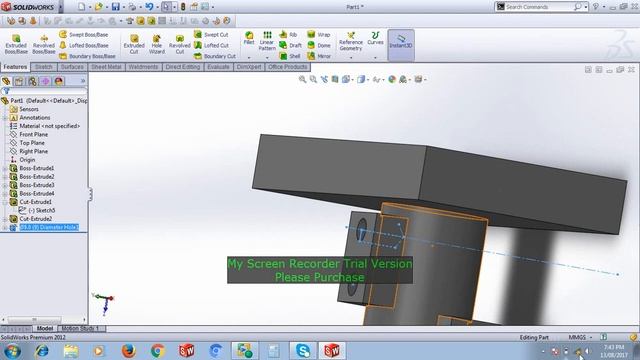The height and width of the screenshot is (360, 640).
Task: Select (-) Sketch5 in the tree
Action: pos(42,210)
